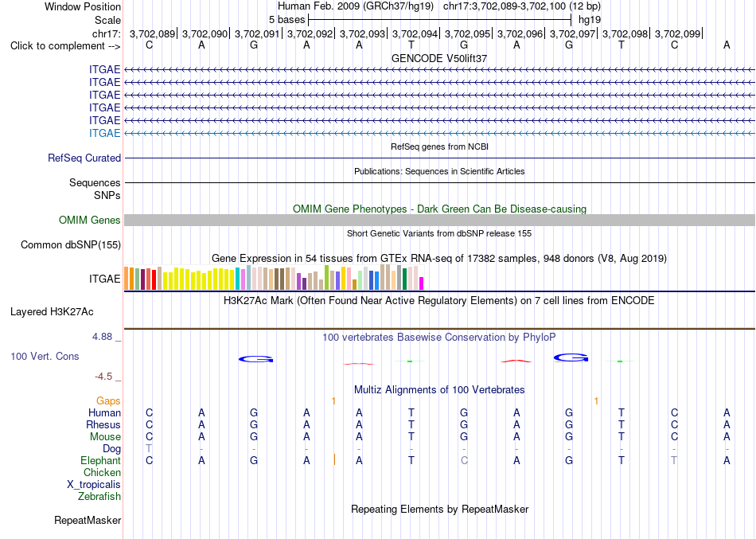The image size is (756, 539).
Task: Click the 4.88 conservation scale maximum
Action: click(102, 336)
